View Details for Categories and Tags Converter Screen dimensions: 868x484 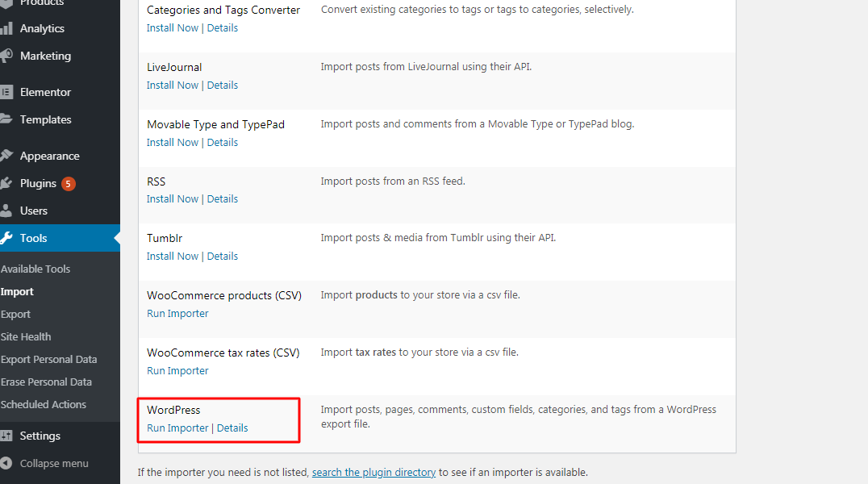(223, 27)
